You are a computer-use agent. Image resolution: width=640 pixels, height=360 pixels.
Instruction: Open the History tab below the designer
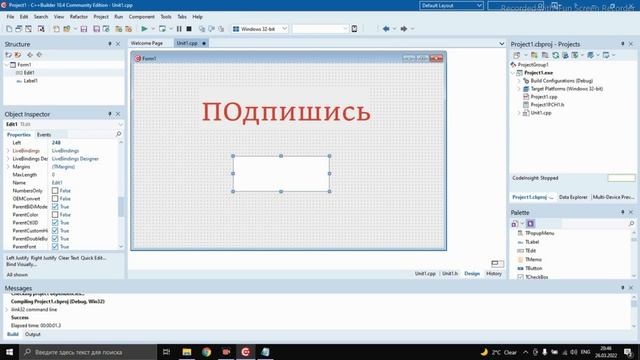coord(493,273)
